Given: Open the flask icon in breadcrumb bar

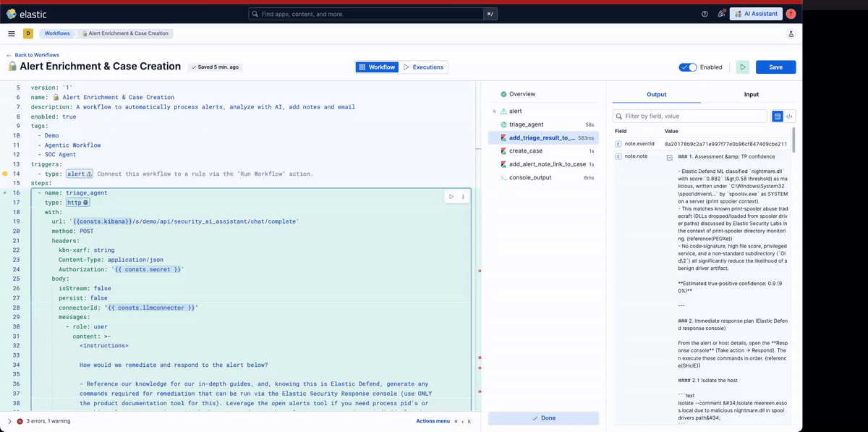Looking at the screenshot, I should click(x=791, y=33).
